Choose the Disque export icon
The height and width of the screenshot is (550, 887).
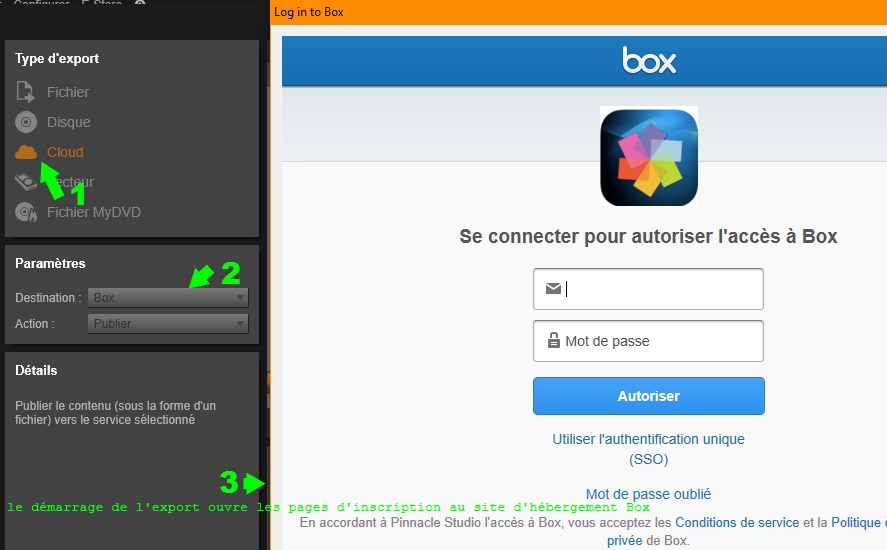[25, 122]
